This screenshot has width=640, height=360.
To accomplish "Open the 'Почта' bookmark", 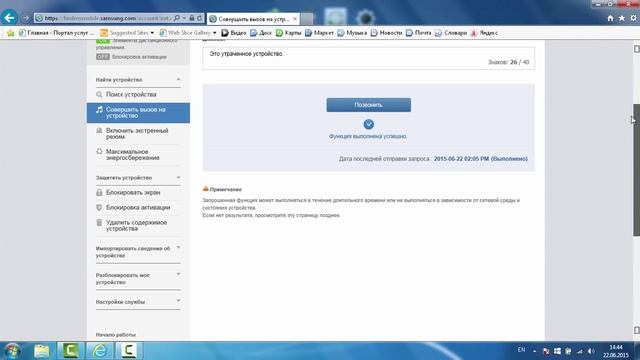I will 418,33.
